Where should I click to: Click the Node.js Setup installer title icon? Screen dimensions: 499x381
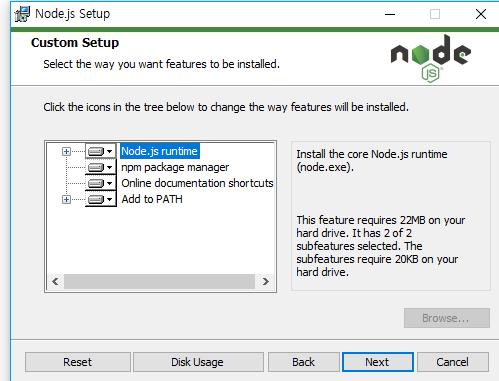(x=22, y=14)
